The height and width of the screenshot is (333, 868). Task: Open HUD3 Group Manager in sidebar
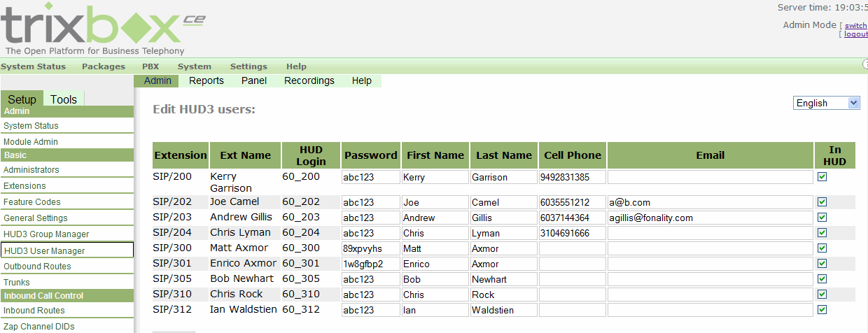click(46, 234)
